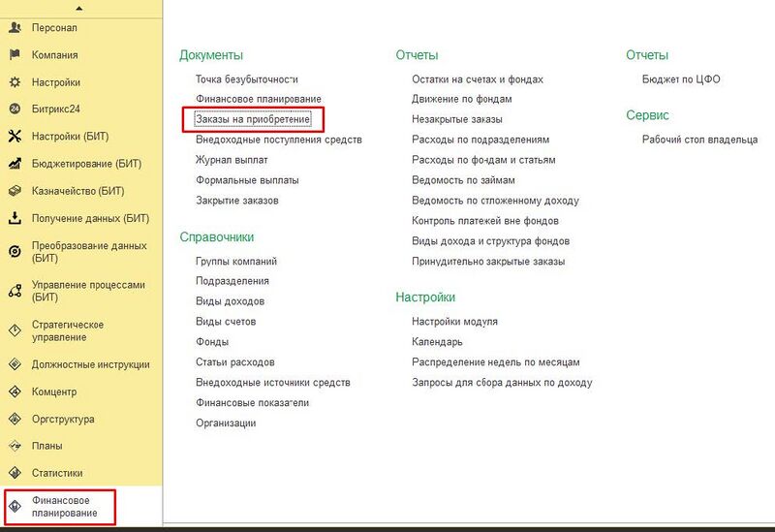Open report Расходы по подразделениям
This screenshot has height=532, width=775.
[x=480, y=140]
